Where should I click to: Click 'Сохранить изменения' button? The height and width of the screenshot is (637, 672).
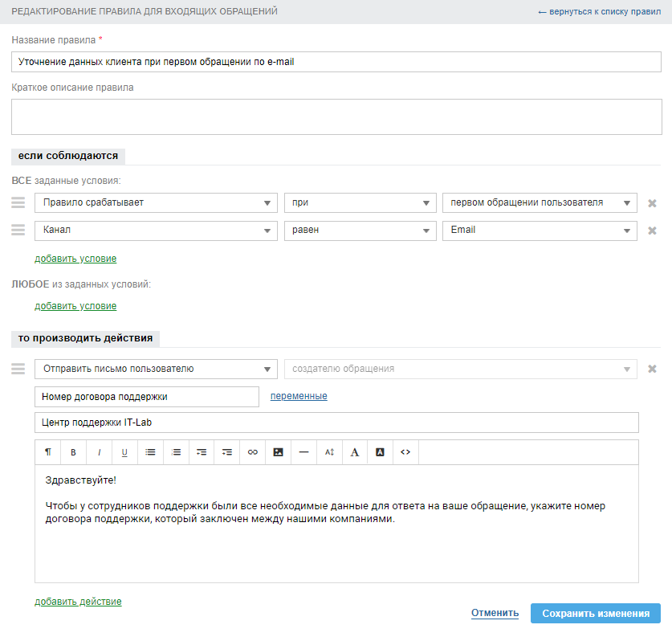(595, 614)
